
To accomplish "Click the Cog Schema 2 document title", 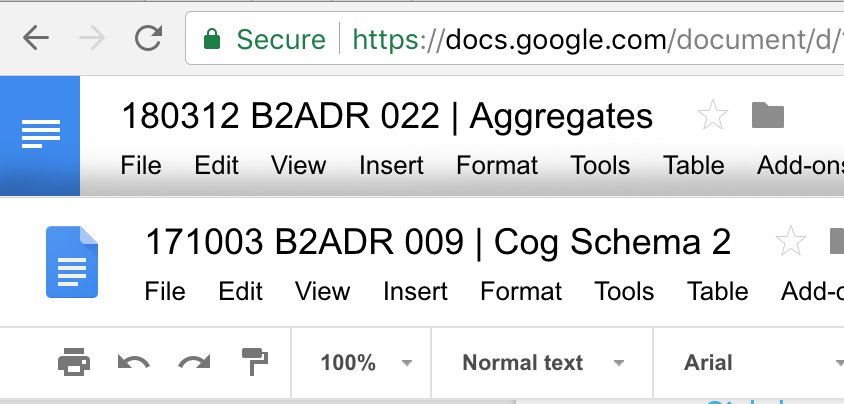I will tap(438, 242).
